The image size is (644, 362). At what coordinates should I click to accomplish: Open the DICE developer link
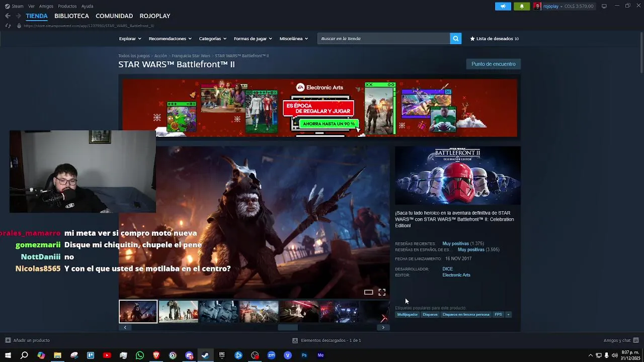(x=447, y=269)
